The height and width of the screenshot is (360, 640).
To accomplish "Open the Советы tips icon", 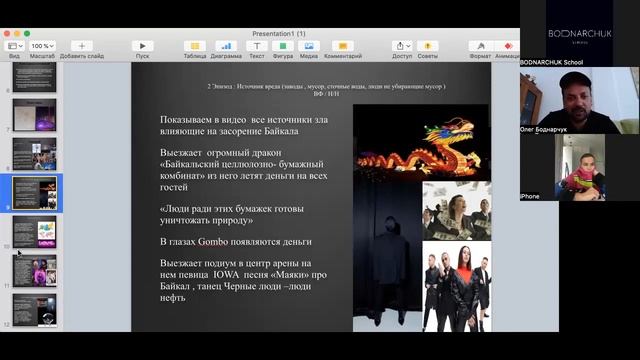I will pos(427,46).
